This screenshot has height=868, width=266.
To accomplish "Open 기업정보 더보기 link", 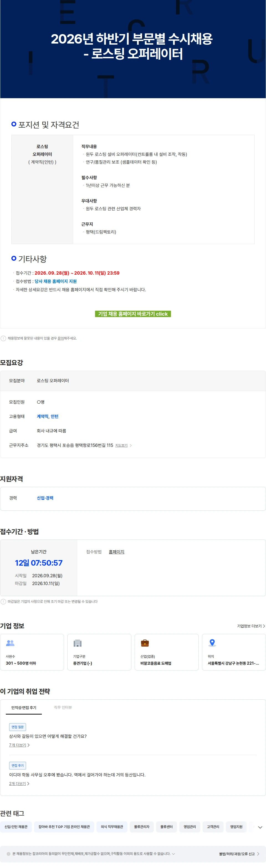I will click(x=249, y=626).
